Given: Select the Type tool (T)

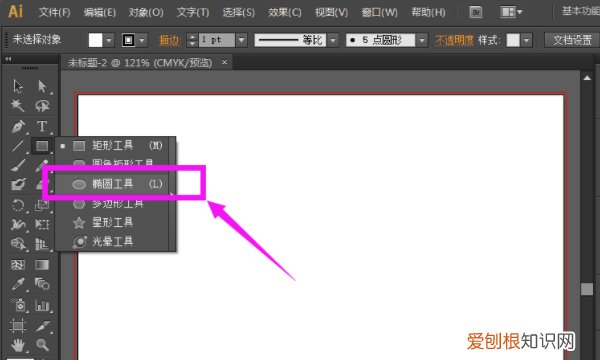Looking at the screenshot, I should [42, 126].
